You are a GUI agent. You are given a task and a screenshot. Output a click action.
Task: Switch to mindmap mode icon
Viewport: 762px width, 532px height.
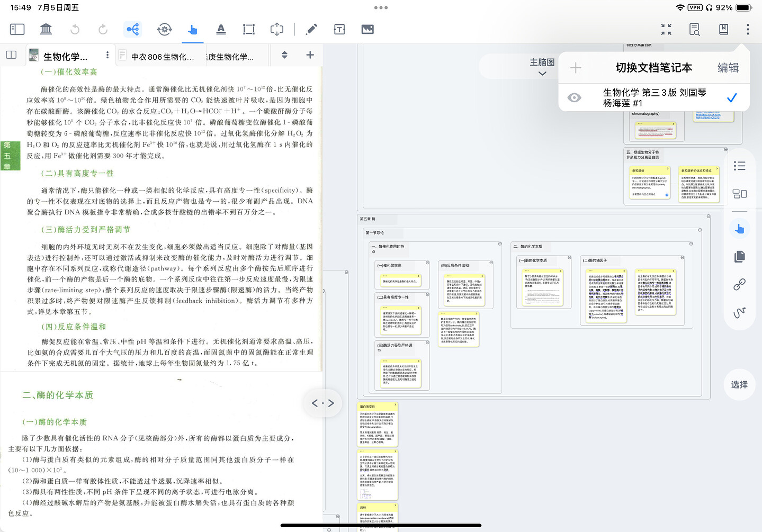pyautogui.click(x=132, y=29)
